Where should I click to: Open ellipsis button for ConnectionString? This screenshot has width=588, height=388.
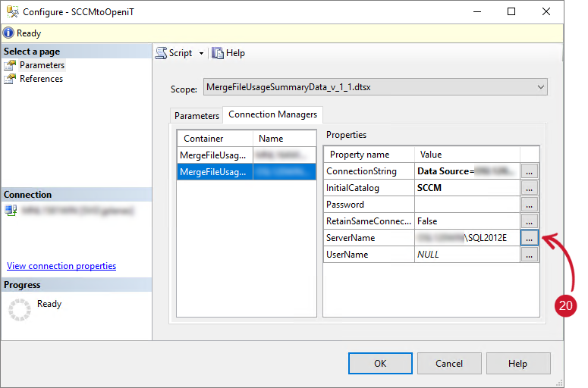[529, 171]
